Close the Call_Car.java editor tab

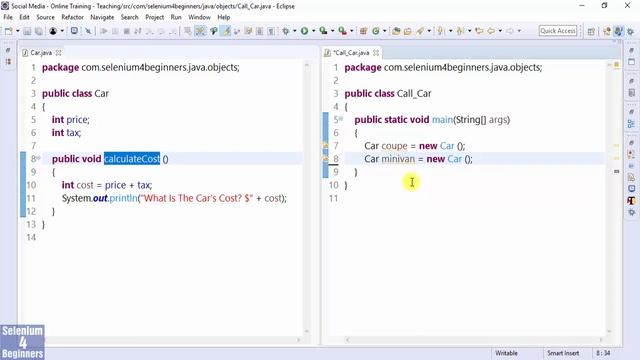pos(376,53)
